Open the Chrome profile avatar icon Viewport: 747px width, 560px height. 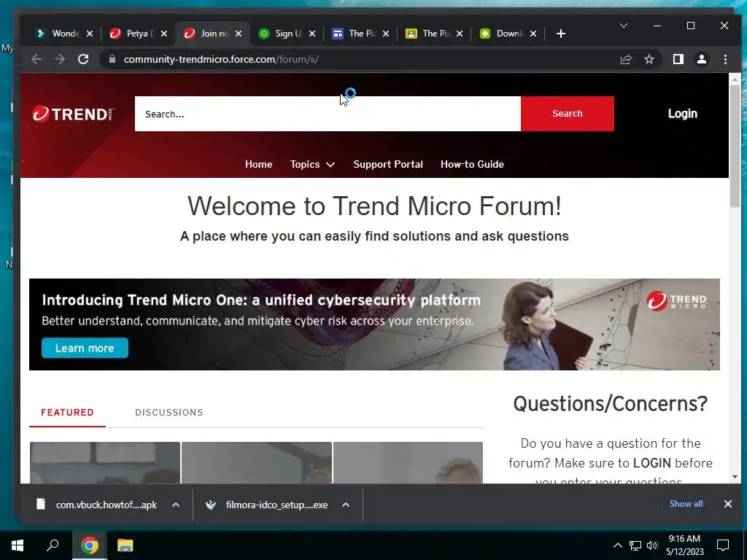[x=701, y=59]
